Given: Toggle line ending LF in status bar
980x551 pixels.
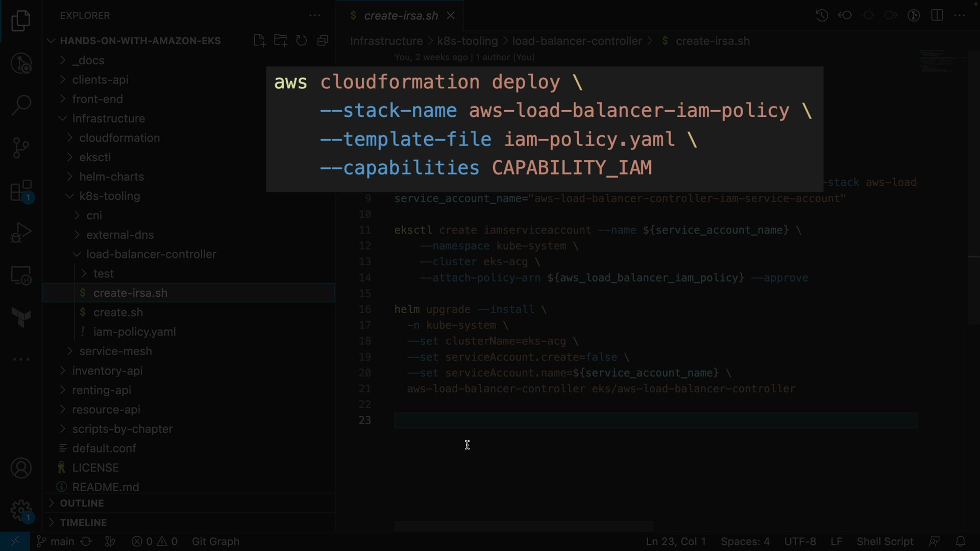Looking at the screenshot, I should tap(836, 541).
